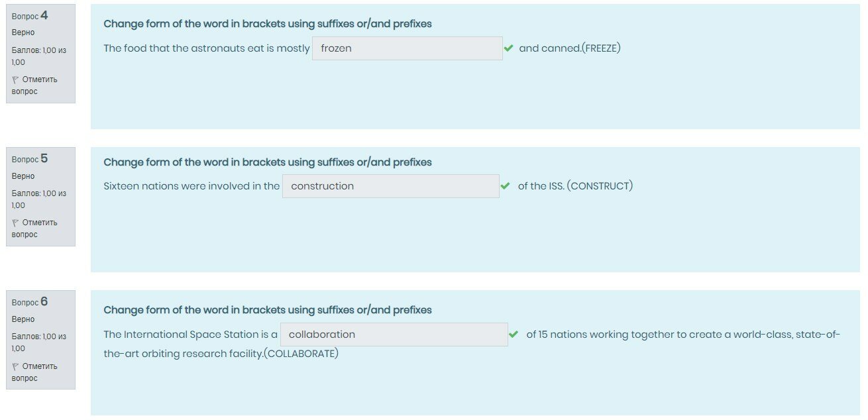Click the 'Баллов: 1,00 из 1,00' score in question 6
868x420 pixels.
coord(38,342)
